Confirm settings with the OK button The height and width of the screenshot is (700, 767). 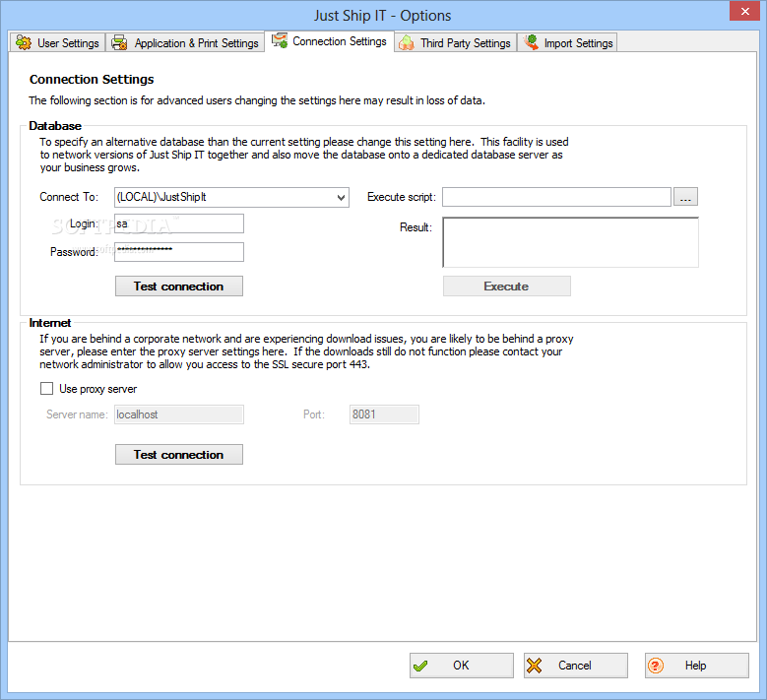[462, 666]
